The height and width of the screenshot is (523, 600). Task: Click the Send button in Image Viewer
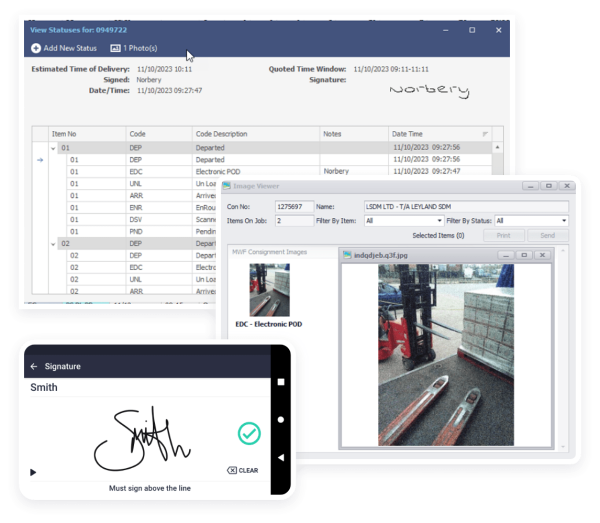(x=547, y=235)
